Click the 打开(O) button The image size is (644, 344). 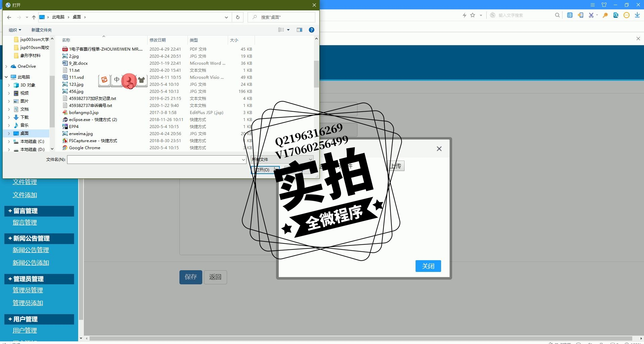pyautogui.click(x=263, y=170)
